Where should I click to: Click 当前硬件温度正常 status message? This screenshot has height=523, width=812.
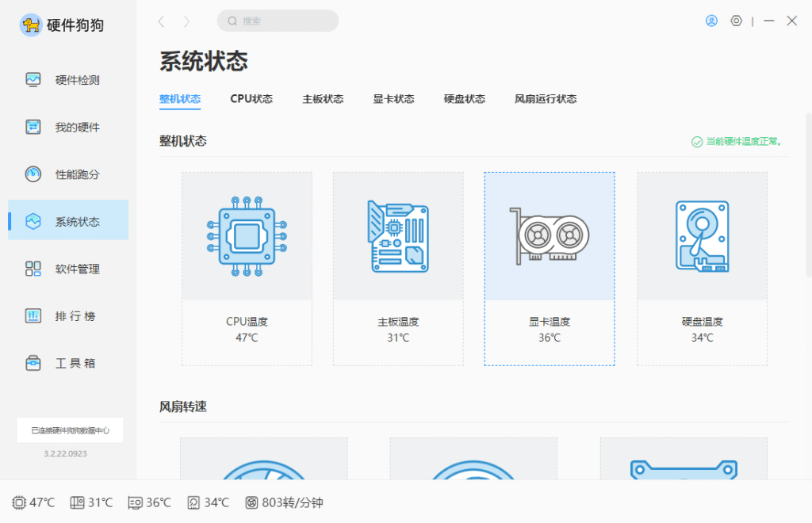pyautogui.click(x=737, y=141)
